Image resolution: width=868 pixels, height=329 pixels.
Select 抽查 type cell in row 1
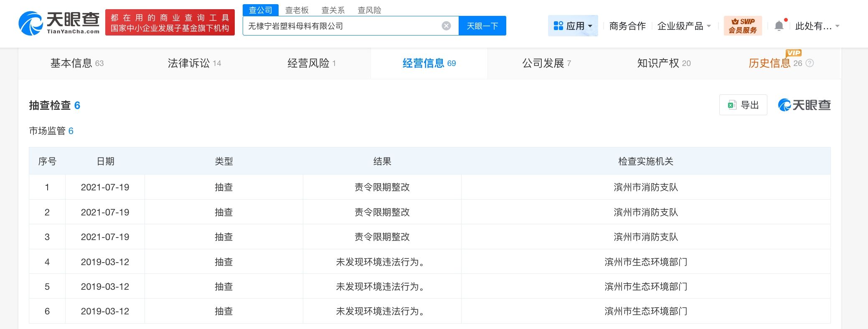pyautogui.click(x=224, y=187)
